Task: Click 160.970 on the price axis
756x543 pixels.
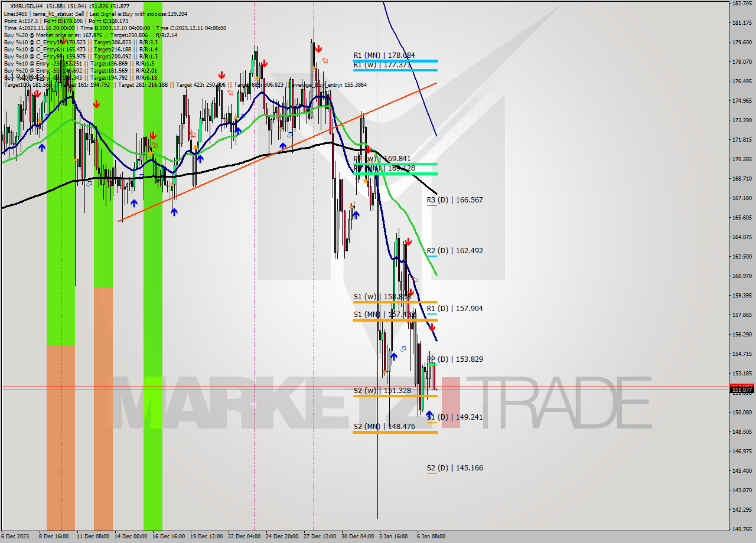Action: (741, 276)
